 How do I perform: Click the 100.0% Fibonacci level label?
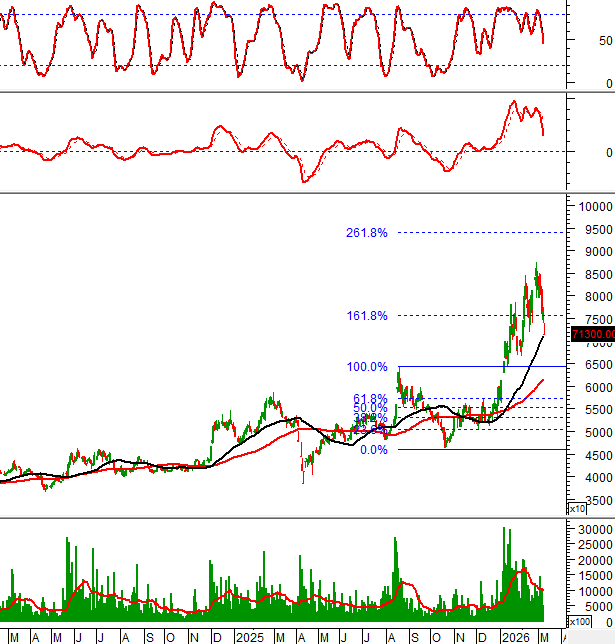366,367
